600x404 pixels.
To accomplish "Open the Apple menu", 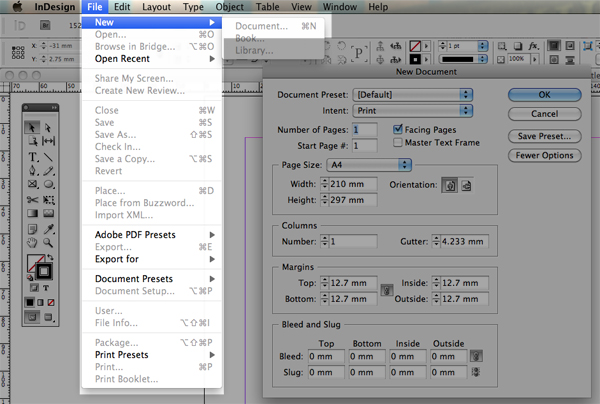I will pyautogui.click(x=17, y=7).
